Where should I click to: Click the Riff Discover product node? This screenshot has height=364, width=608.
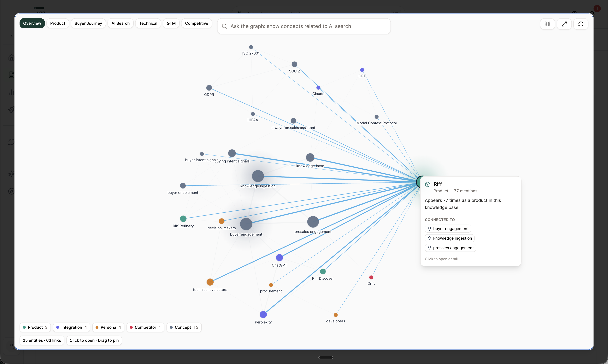[323, 271]
